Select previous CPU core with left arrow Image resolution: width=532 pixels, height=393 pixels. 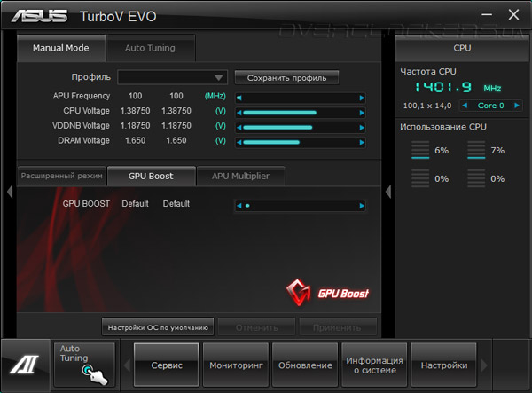coord(465,106)
